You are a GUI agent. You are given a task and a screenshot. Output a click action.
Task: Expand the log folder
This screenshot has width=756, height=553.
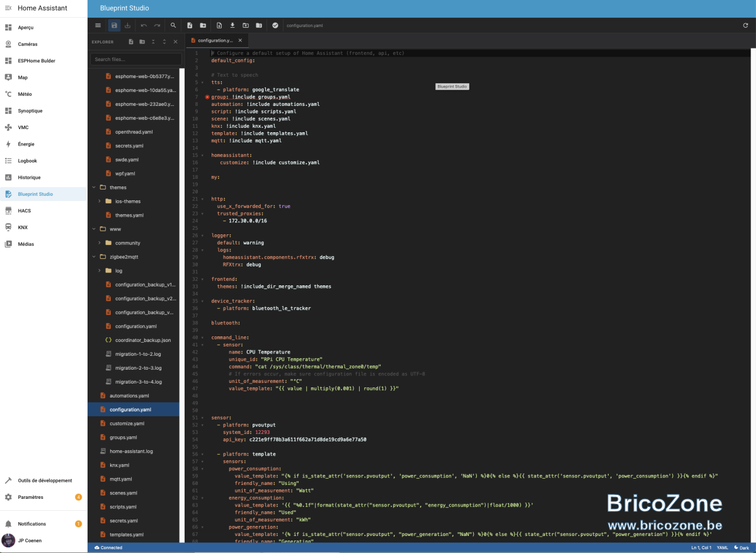pyautogui.click(x=100, y=271)
